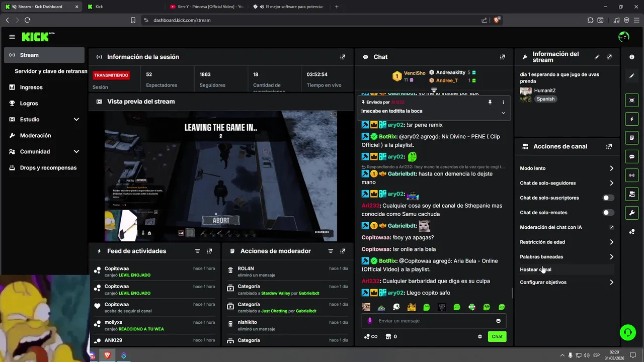This screenshot has width=644, height=362.
Task: Select the flaming duck emote in quick emotes
Action: click(x=412, y=307)
